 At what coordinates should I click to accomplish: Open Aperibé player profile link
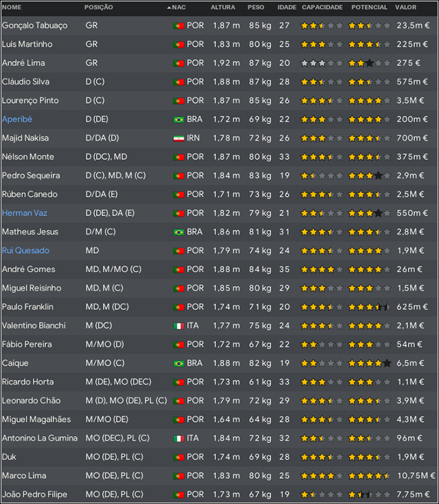point(17,119)
